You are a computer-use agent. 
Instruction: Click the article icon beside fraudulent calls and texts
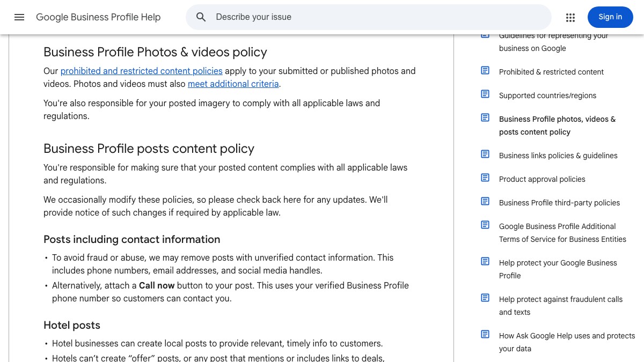[485, 298]
